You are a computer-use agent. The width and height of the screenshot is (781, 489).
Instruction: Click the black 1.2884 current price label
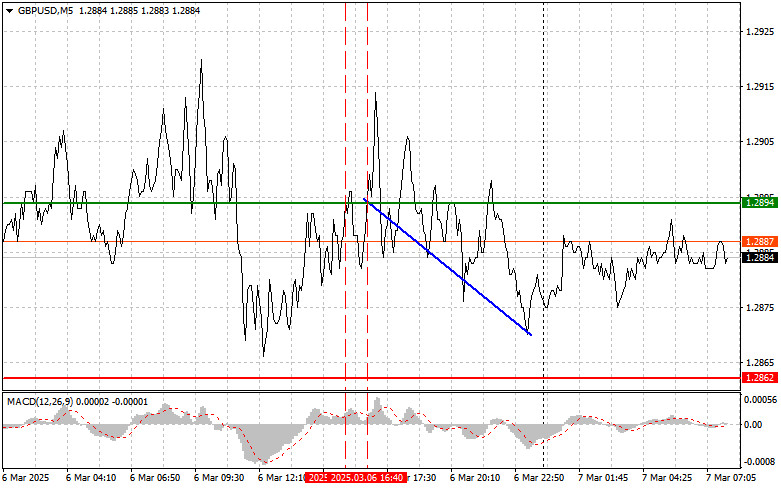(x=760, y=257)
